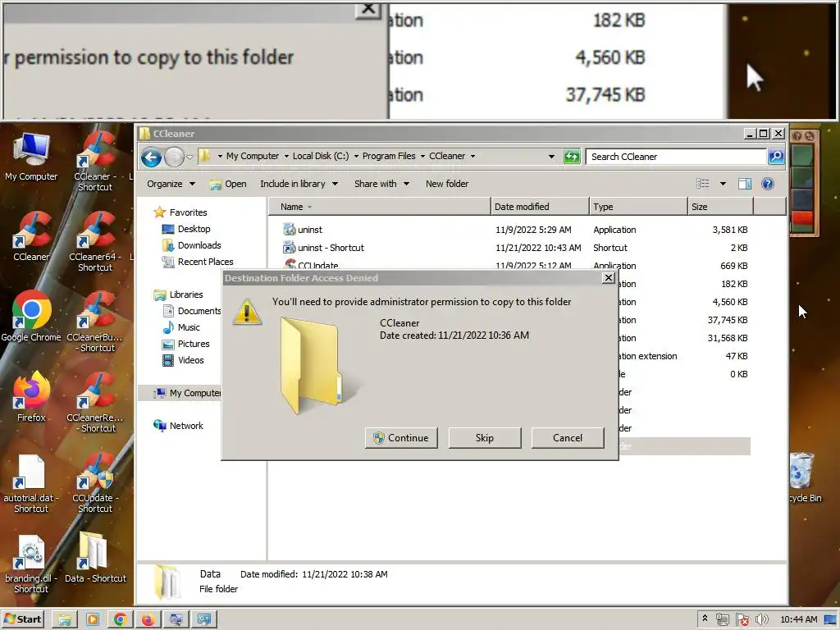
Task: Select the uninst application file
Action: 309,230
